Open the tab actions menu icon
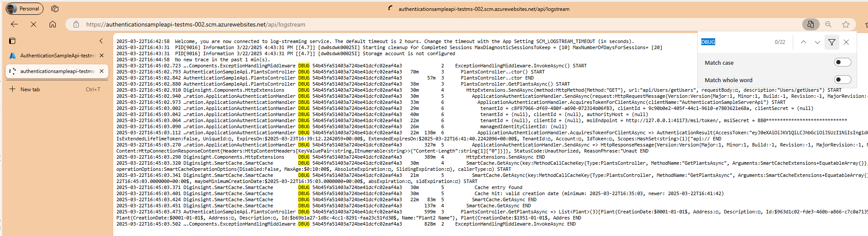 [12, 41]
